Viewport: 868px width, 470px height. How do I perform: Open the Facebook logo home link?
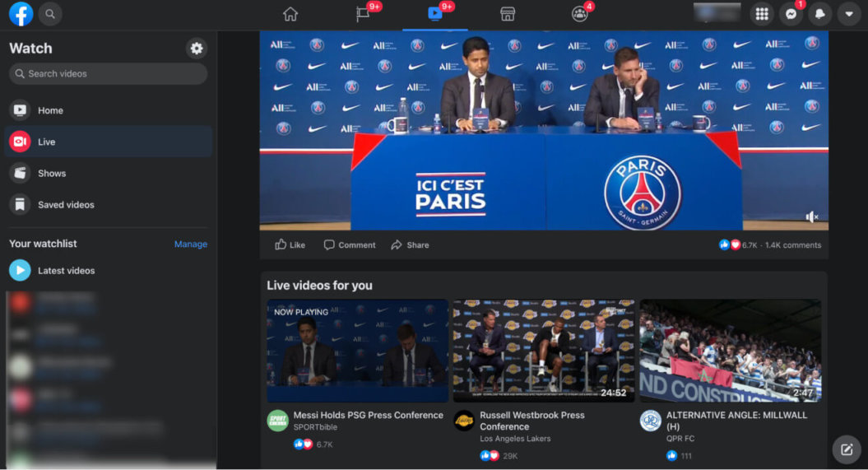coord(21,14)
